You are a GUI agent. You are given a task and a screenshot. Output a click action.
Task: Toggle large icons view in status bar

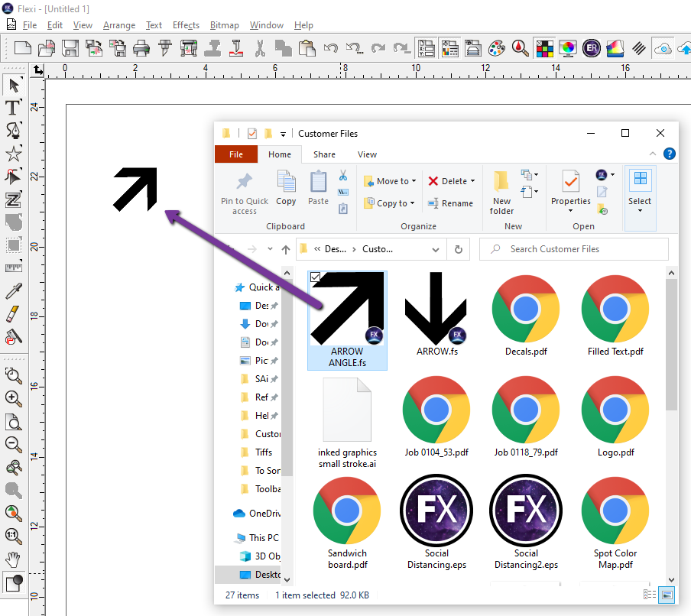(x=667, y=595)
